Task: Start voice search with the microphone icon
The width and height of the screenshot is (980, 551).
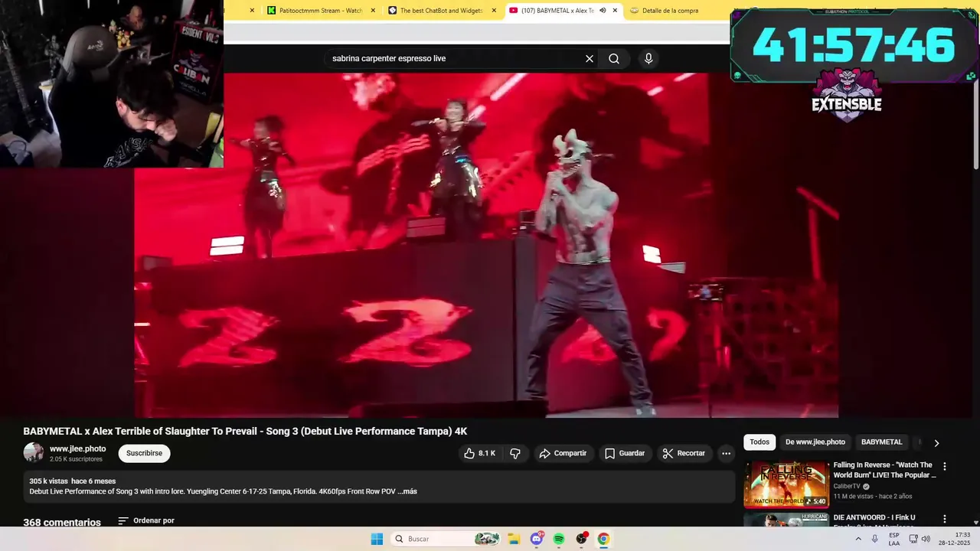Action: [x=648, y=59]
